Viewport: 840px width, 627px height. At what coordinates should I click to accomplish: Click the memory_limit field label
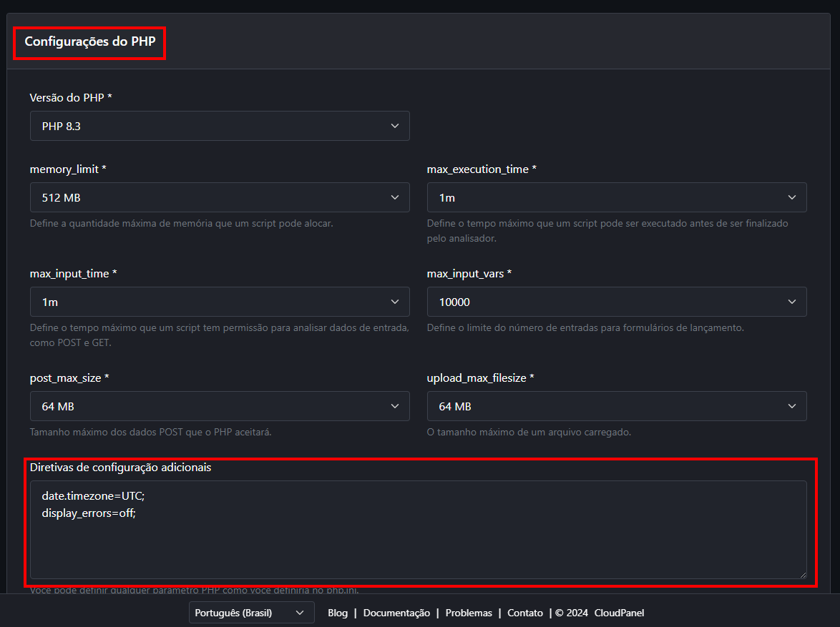(x=68, y=169)
